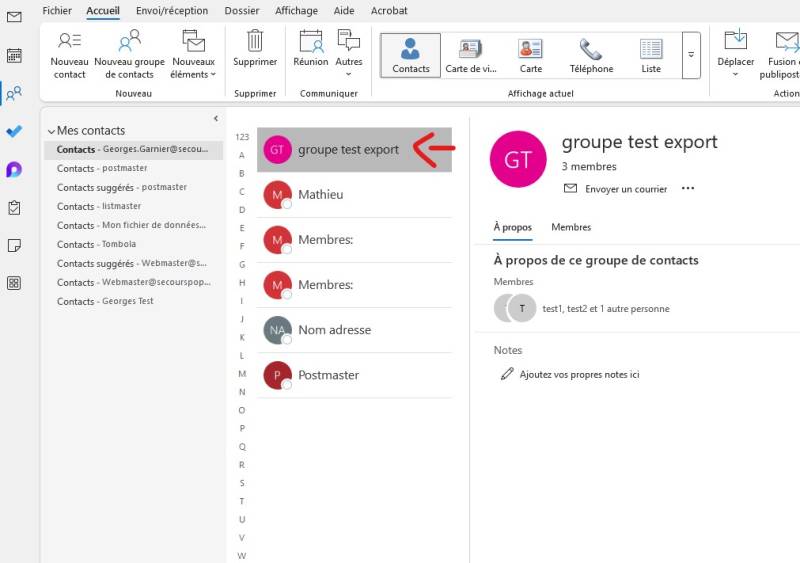Screen dimensions: 800x563
Task: Collapse the folder pane arrow
Action: [x=216, y=118]
